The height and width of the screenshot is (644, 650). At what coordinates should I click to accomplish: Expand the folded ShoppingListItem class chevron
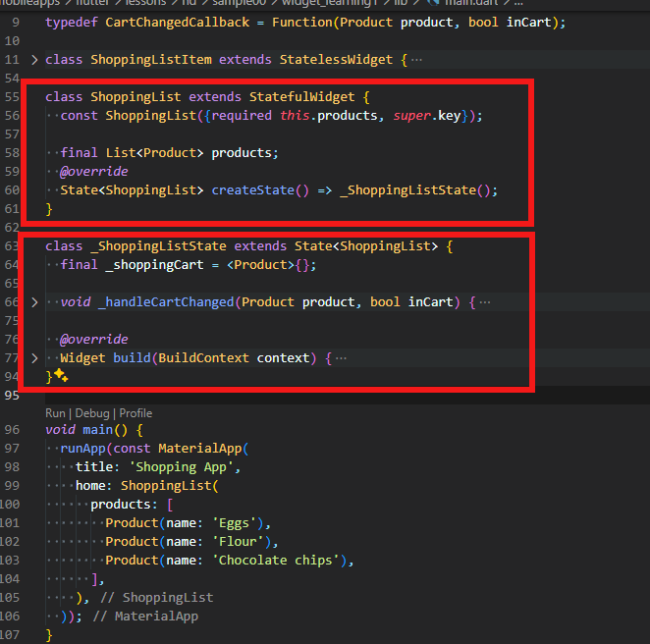(35, 60)
